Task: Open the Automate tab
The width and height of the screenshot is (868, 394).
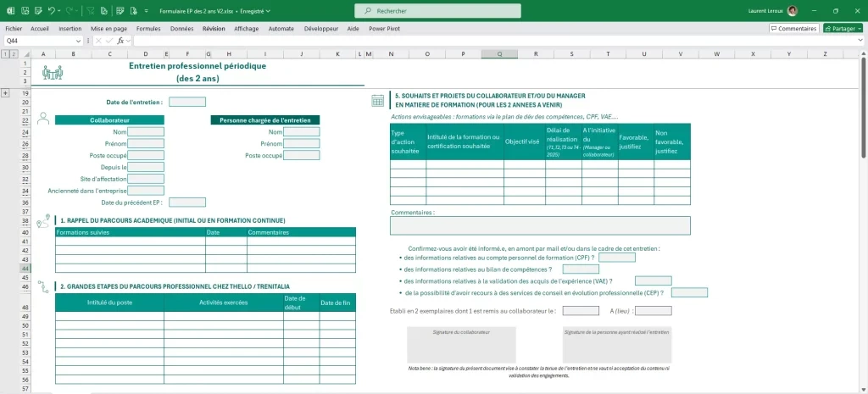Action: (281, 28)
